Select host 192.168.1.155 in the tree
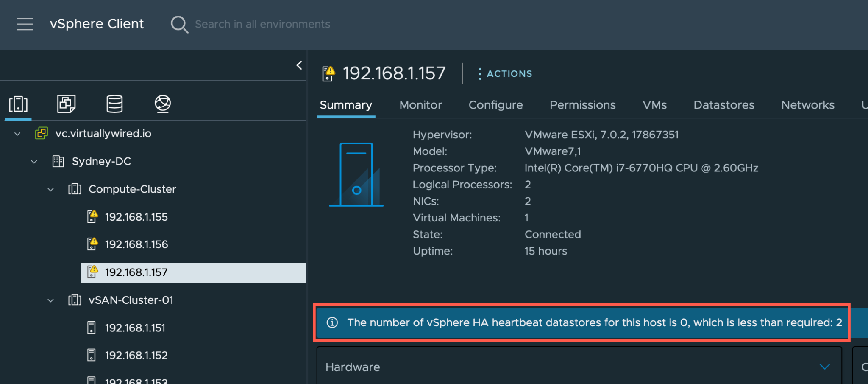The width and height of the screenshot is (868, 384). tap(136, 217)
